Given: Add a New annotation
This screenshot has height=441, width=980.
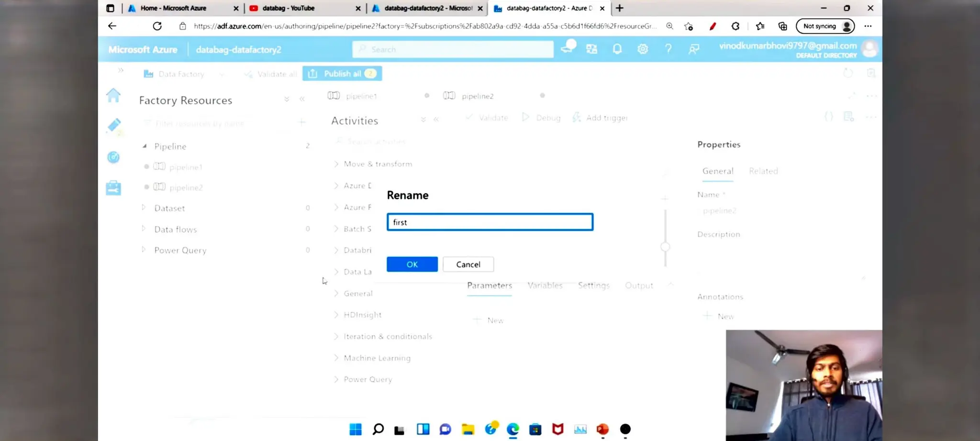Looking at the screenshot, I should [x=719, y=316].
